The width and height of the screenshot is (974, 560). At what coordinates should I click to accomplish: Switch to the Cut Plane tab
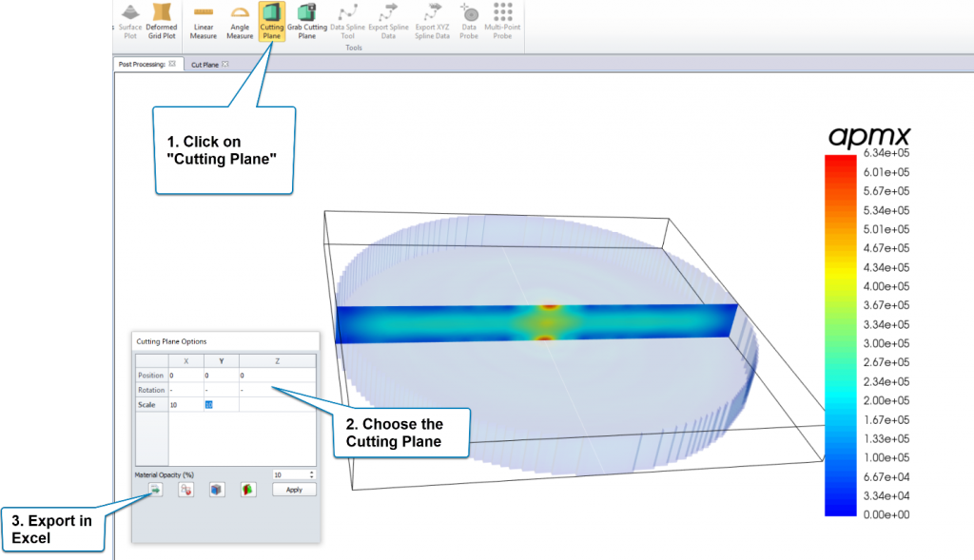[205, 65]
